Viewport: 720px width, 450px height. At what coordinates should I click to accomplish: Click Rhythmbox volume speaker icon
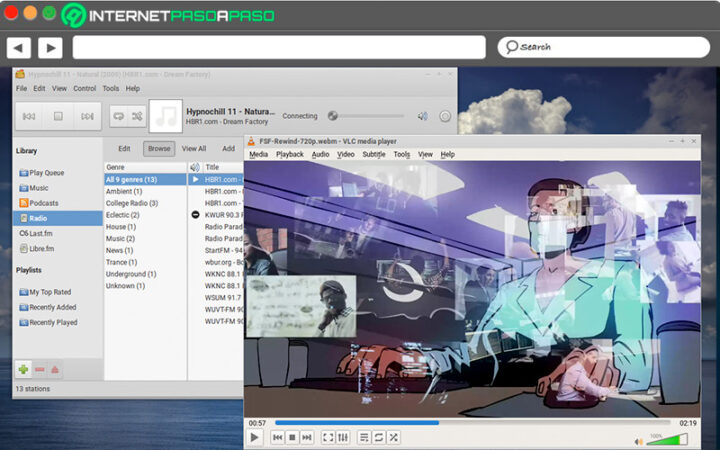(x=422, y=116)
